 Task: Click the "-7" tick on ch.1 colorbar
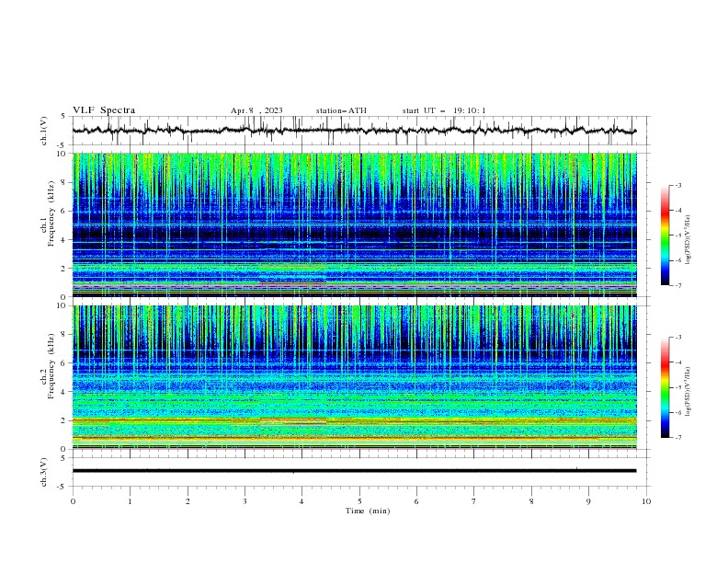pos(678,285)
